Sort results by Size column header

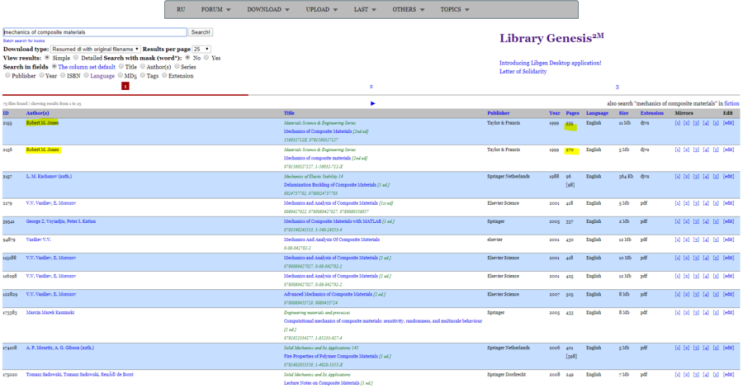[624, 113]
